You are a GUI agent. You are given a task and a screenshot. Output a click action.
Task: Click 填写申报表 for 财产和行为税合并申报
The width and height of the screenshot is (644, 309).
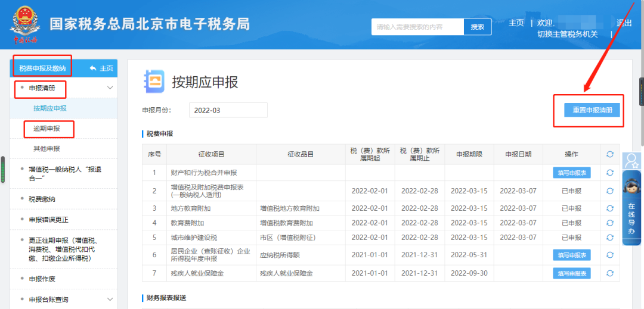(572, 173)
